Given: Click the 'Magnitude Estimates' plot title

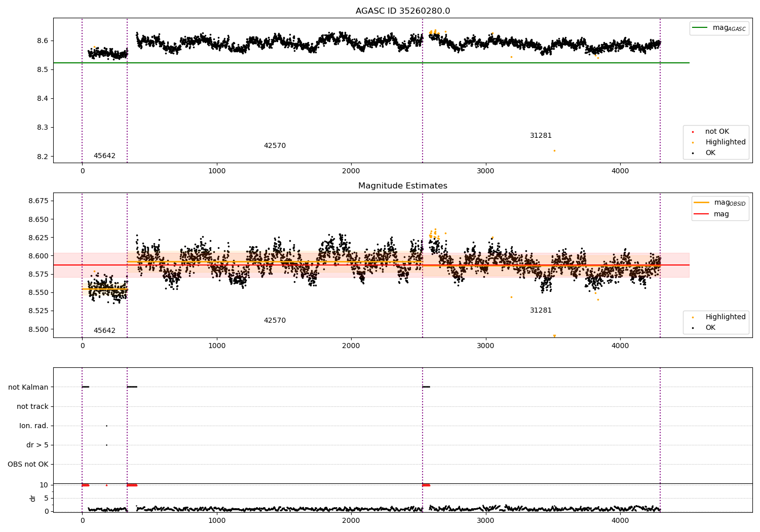Looking at the screenshot, I should [403, 186].
